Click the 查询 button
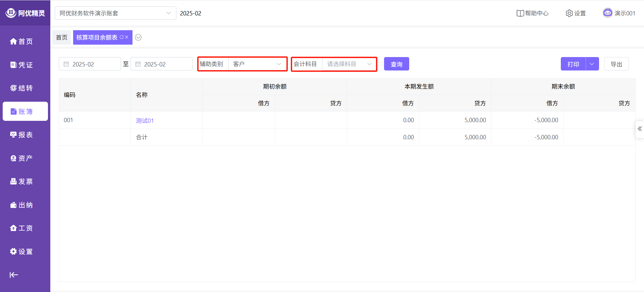The width and height of the screenshot is (644, 292). (x=396, y=64)
